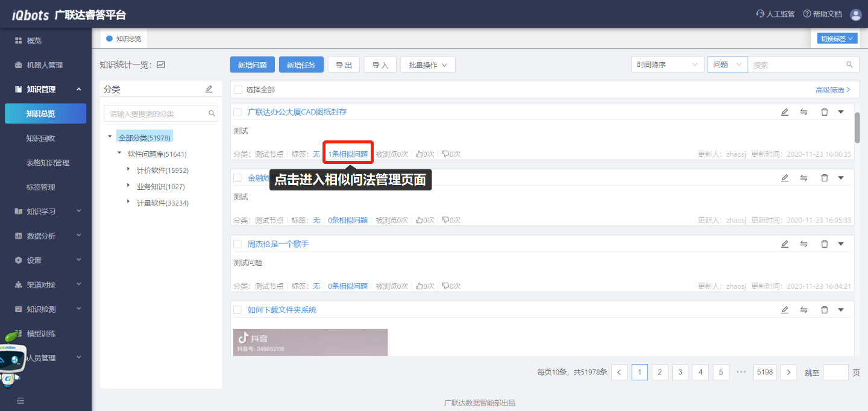Open the 时间降序 sort dropdown

point(667,65)
